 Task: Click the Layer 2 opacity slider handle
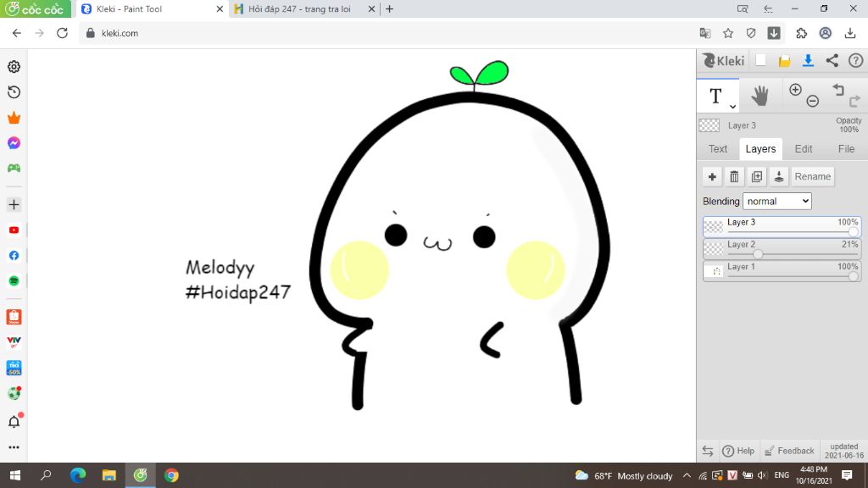point(758,254)
